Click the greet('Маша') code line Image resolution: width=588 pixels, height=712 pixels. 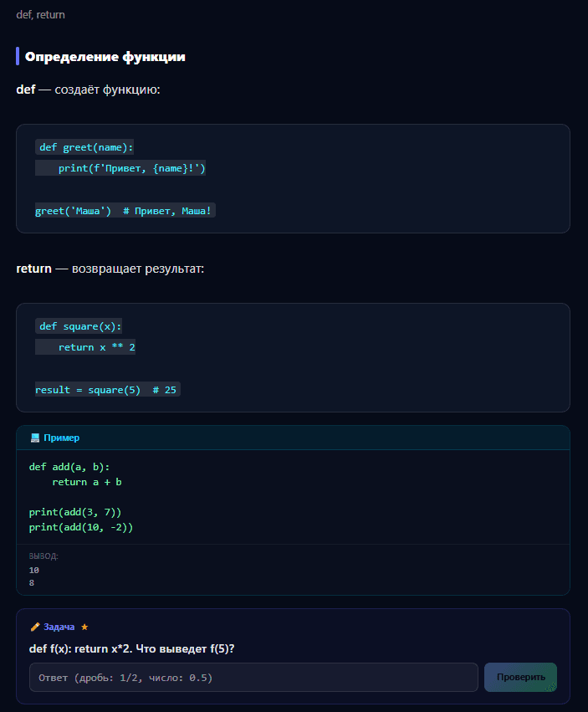(x=125, y=211)
